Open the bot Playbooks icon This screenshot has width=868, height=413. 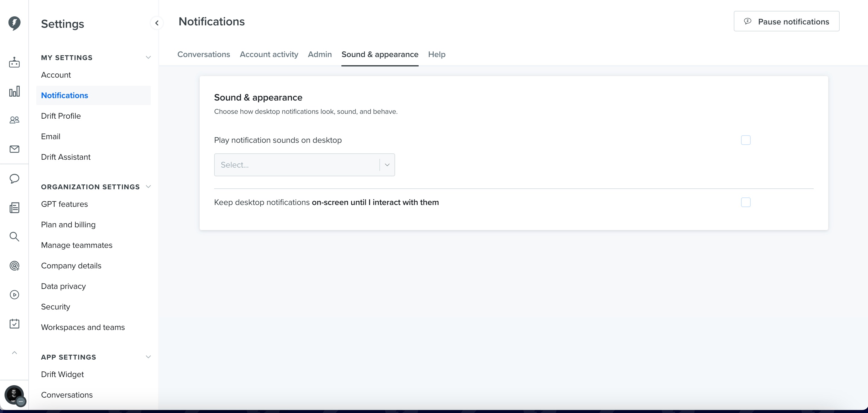(14, 62)
